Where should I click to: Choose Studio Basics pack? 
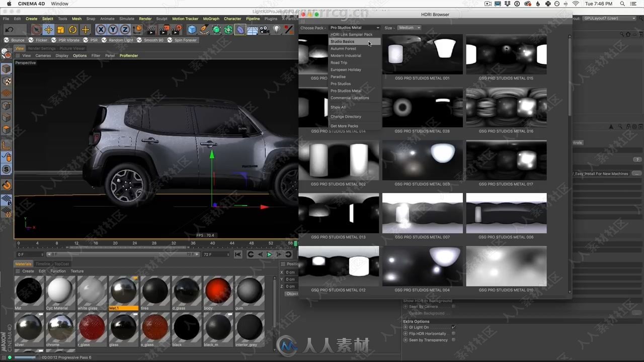point(354,42)
